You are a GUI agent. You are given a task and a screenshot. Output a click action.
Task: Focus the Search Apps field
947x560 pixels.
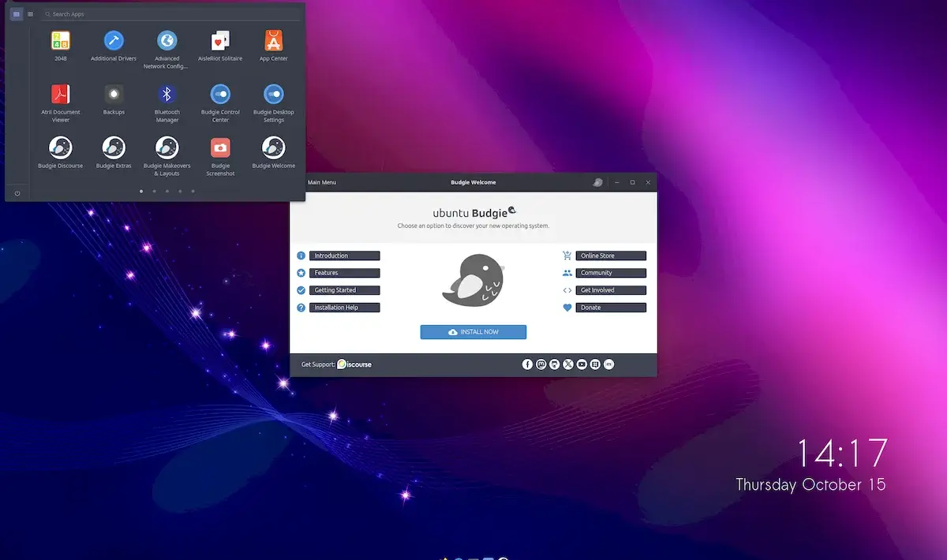tap(171, 14)
